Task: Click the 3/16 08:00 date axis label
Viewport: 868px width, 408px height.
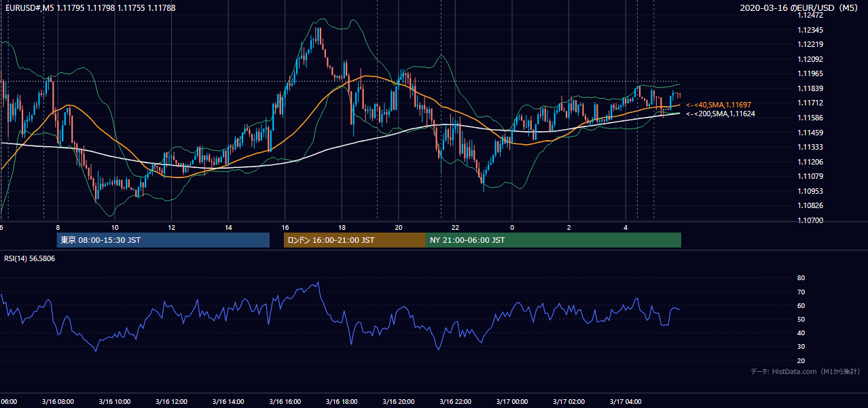Action: point(58,402)
